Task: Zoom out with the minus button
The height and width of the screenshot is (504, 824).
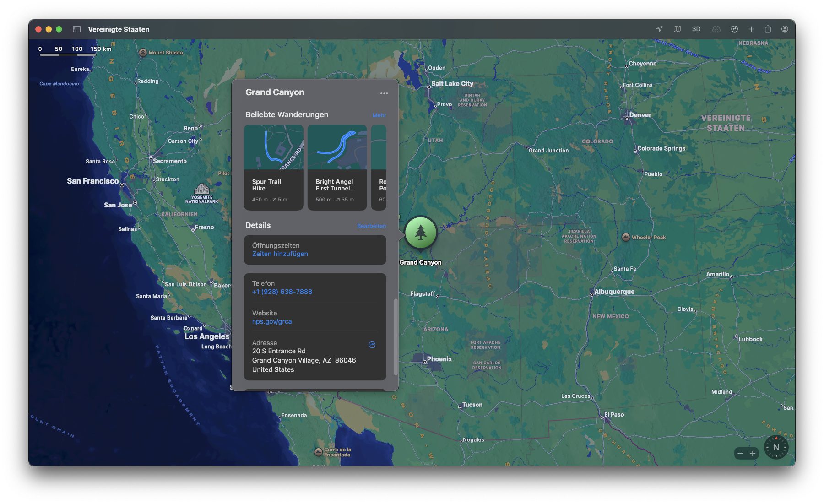Action: 740,453
